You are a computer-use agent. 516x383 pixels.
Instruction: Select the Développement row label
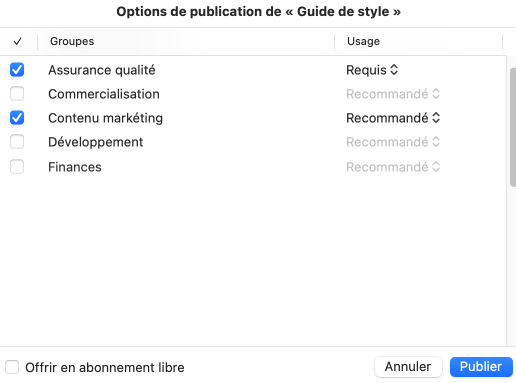(x=96, y=142)
